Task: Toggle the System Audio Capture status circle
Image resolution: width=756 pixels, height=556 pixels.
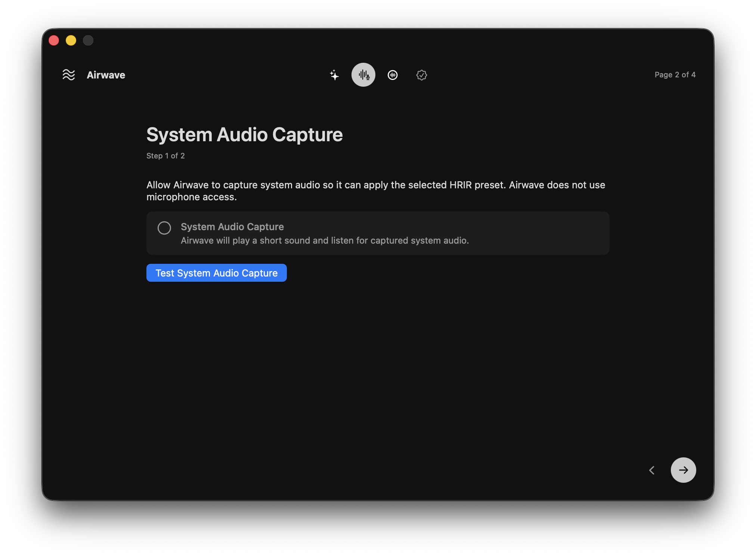Action: tap(164, 228)
